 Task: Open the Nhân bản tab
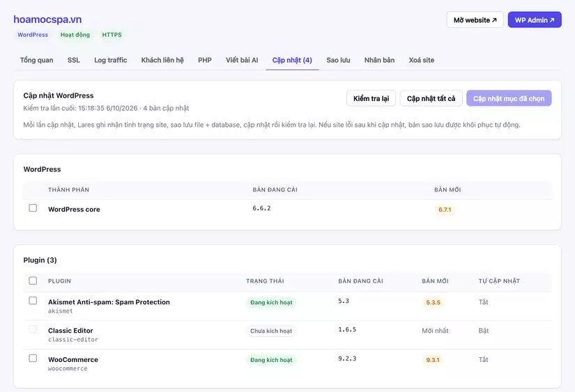pos(379,60)
